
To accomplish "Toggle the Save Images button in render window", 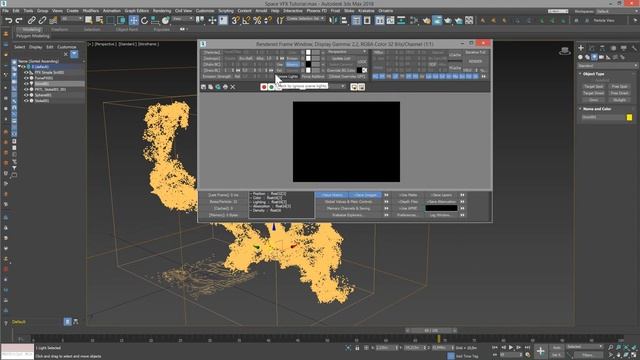I will 365,195.
